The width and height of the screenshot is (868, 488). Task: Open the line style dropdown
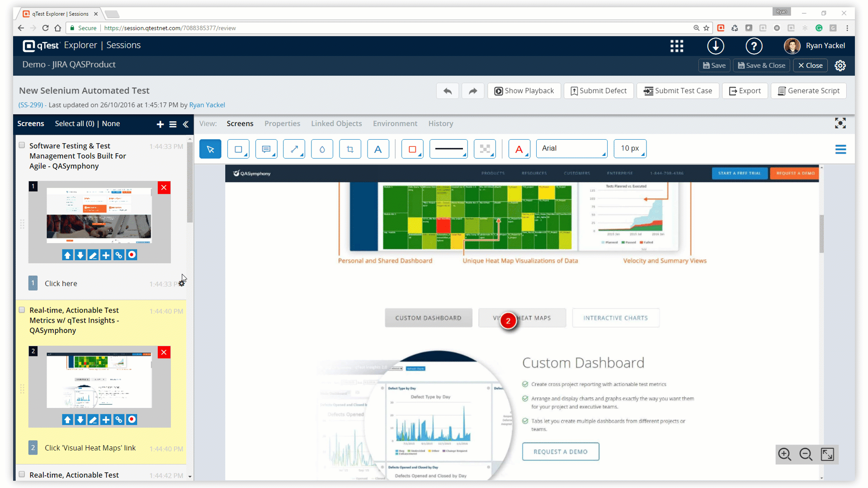[x=448, y=149]
